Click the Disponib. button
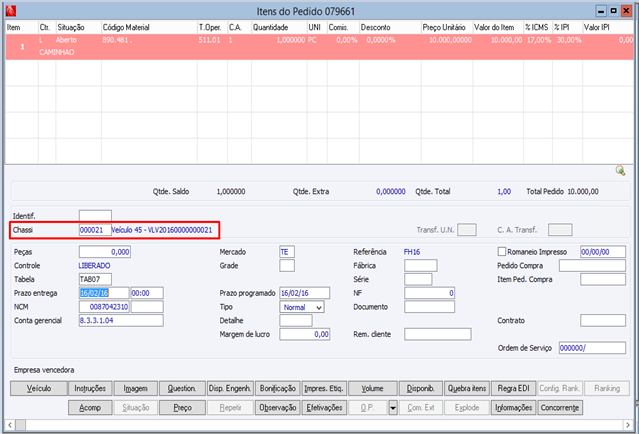The width and height of the screenshot is (639, 434). coord(421,388)
